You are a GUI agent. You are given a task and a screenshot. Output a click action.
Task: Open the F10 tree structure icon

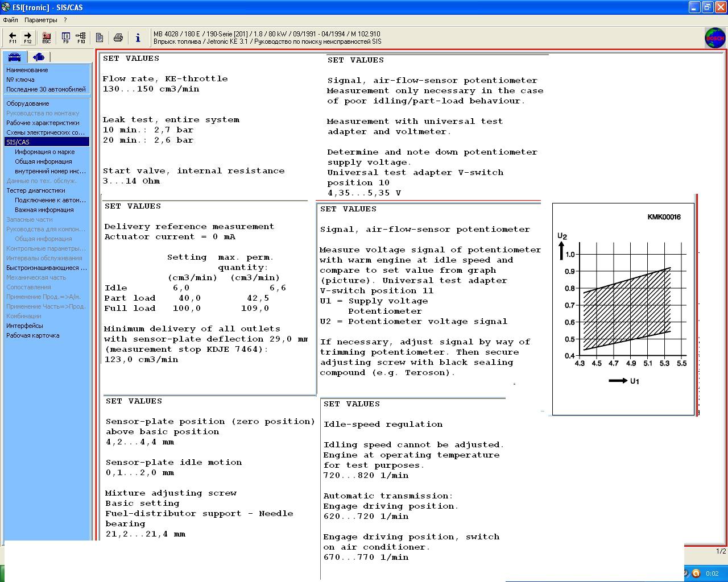click(81, 38)
